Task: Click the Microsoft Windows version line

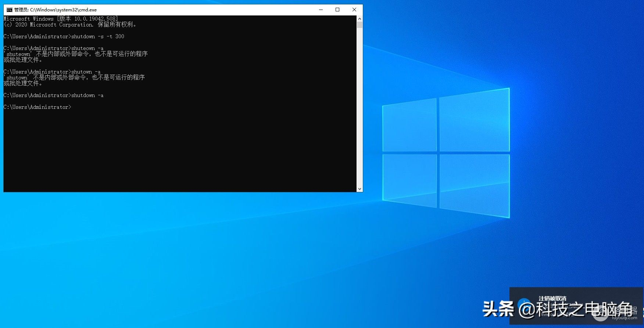Action: (61, 19)
